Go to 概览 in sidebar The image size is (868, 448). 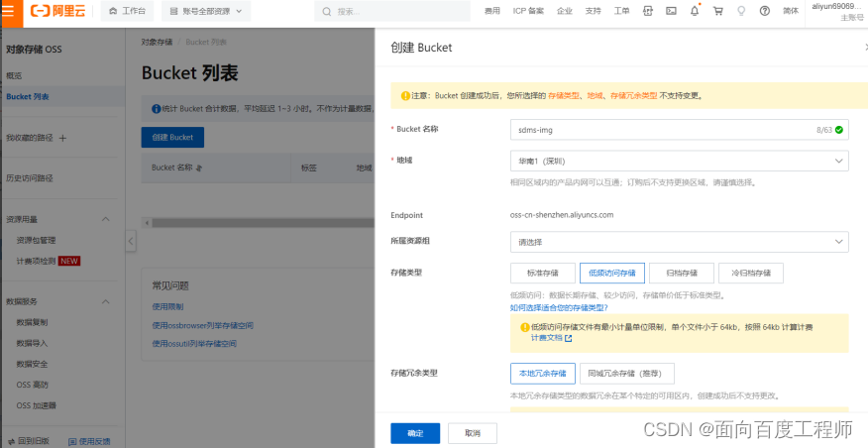[14, 76]
